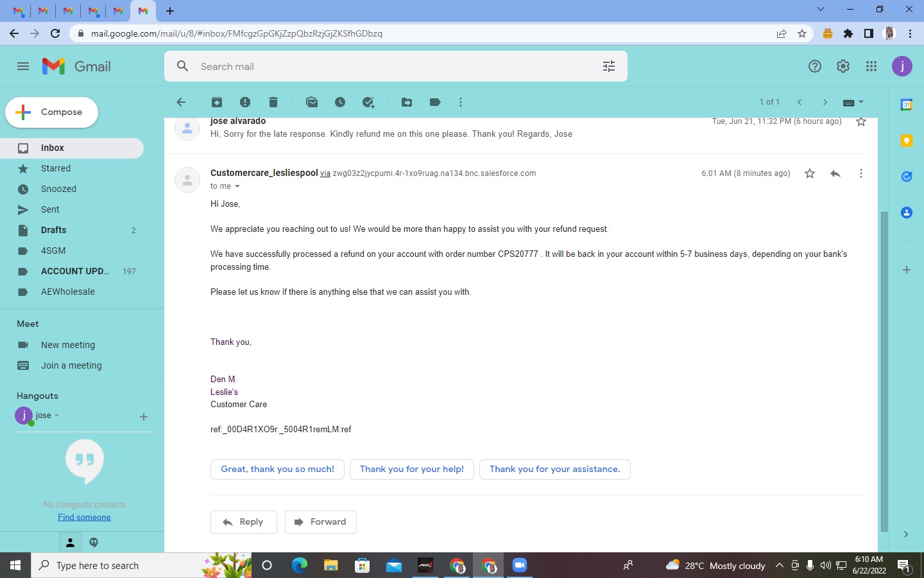Send smart reply 'Thank you for your help!'

tap(412, 469)
